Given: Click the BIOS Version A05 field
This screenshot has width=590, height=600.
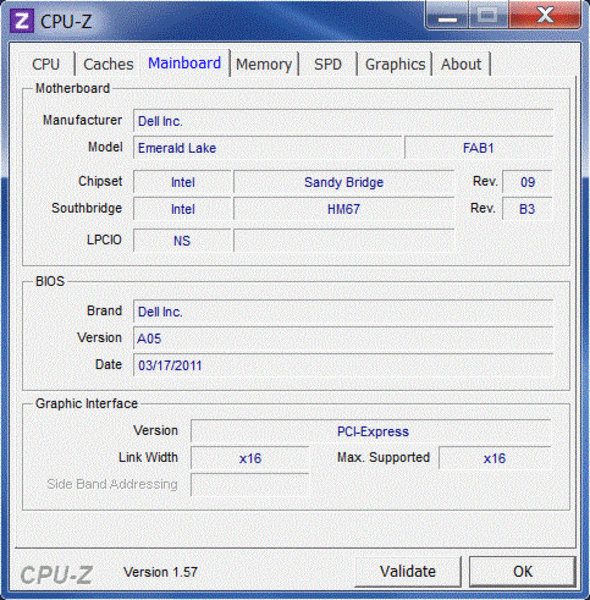Looking at the screenshot, I should [343, 338].
